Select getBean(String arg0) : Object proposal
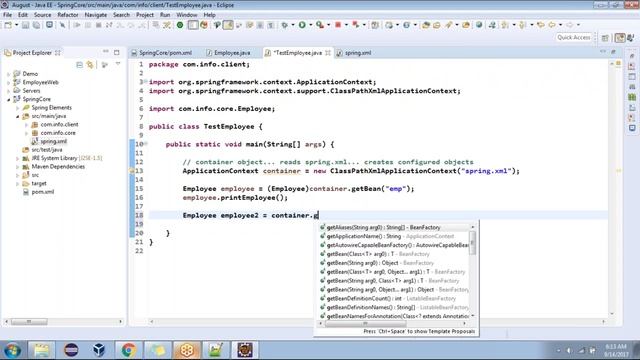Screen dimensions: 640x360 coord(395,263)
